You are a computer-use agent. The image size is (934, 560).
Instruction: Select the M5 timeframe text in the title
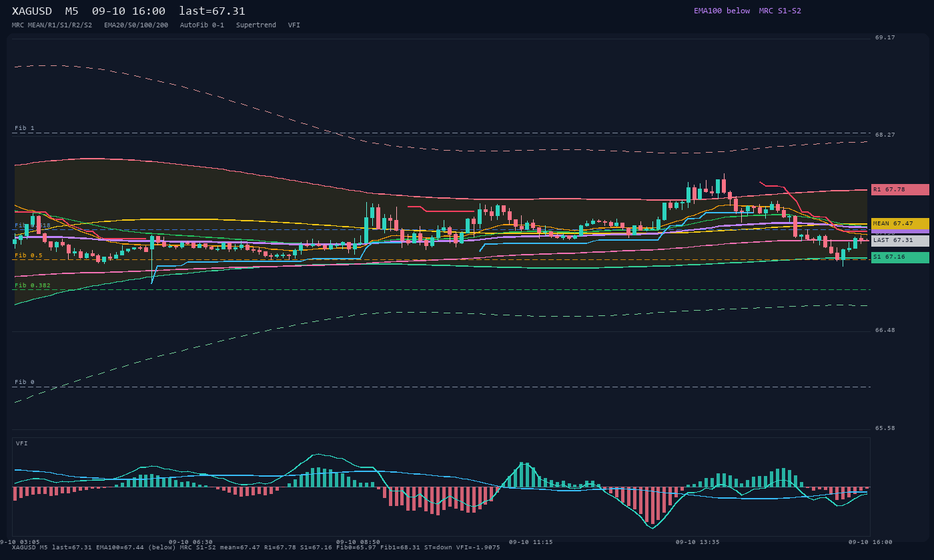tap(72, 11)
